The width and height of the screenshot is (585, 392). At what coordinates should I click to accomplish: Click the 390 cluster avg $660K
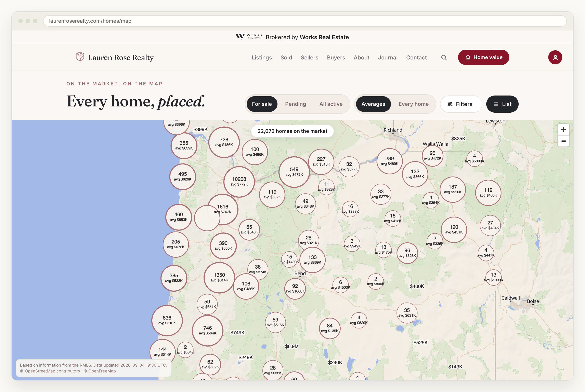pyautogui.click(x=223, y=246)
